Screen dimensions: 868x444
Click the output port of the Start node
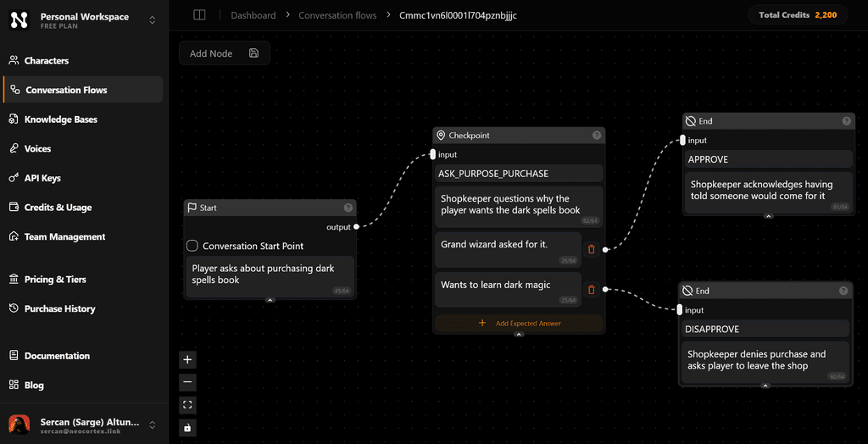tap(357, 226)
